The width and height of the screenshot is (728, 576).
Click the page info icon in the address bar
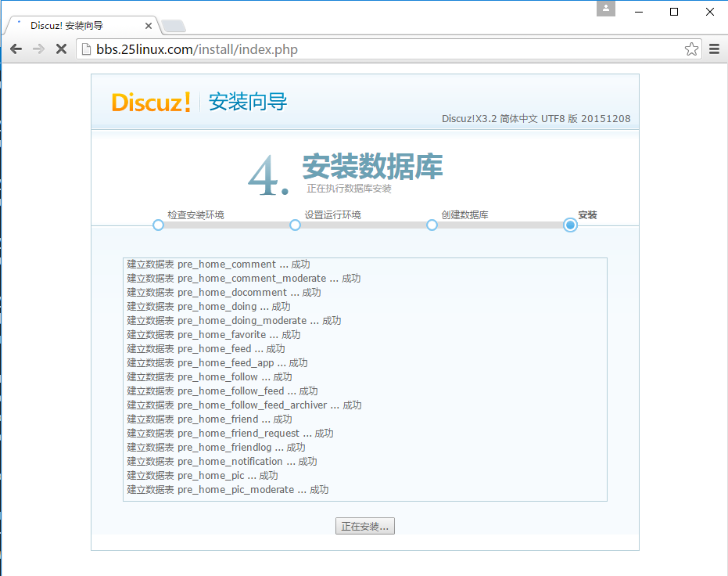(86, 49)
